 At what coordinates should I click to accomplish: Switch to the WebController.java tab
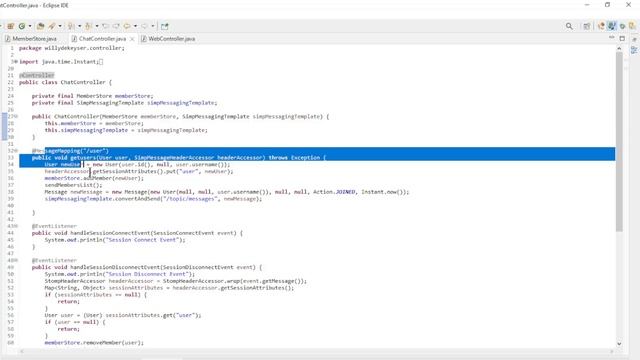168,39
